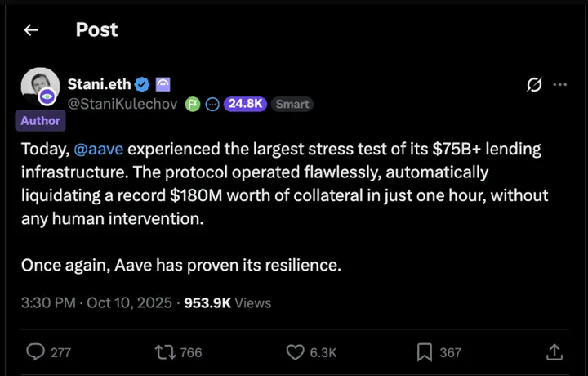
Task: Like the post with the heart icon
Action: point(296,351)
